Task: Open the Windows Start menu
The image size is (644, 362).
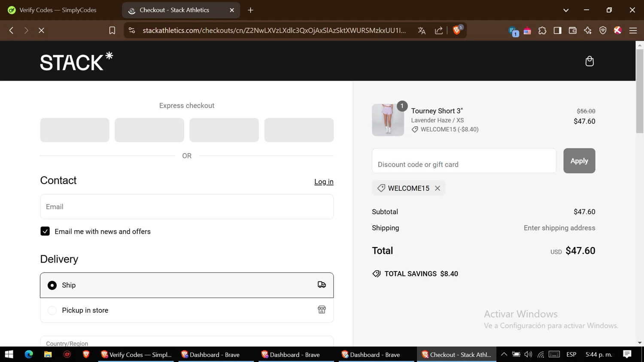Action: tap(9, 354)
